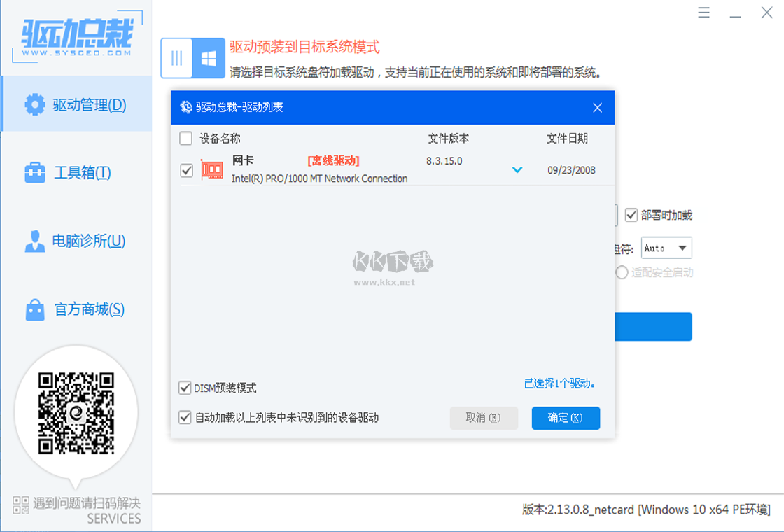
Task: Click the 确定 confirm button
Action: 566,418
